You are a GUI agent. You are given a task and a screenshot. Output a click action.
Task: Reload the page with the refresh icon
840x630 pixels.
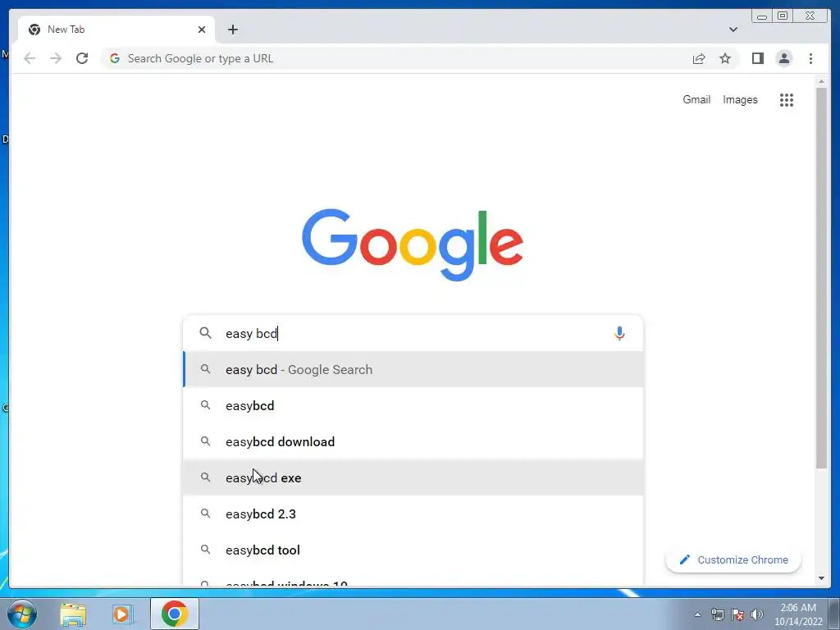[82, 58]
